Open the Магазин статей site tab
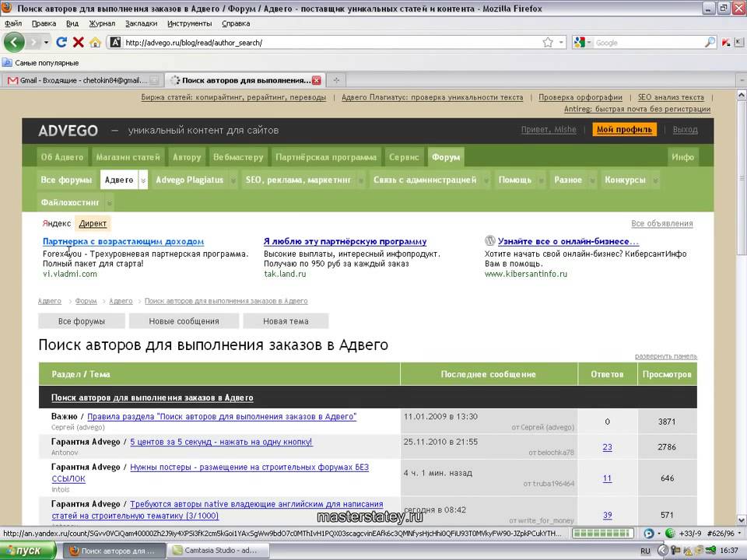Screen dimensions: 747x560 point(128,157)
